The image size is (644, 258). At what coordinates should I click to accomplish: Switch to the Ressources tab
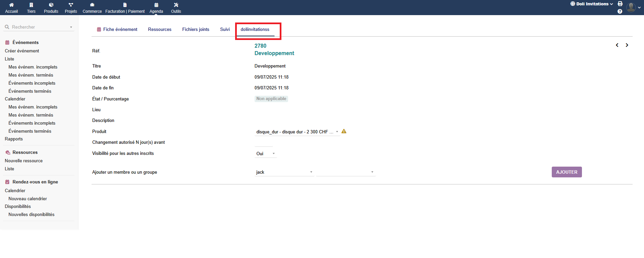click(x=160, y=30)
